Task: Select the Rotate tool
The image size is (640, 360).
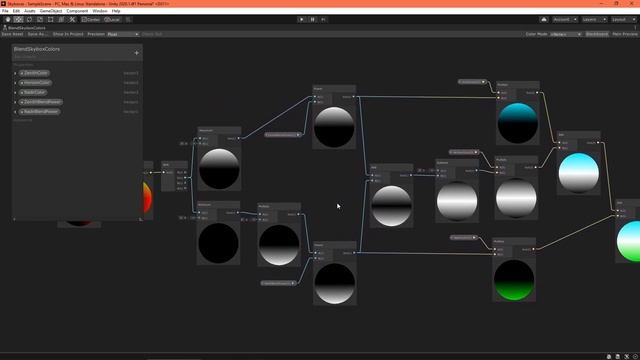Action: coord(29,20)
